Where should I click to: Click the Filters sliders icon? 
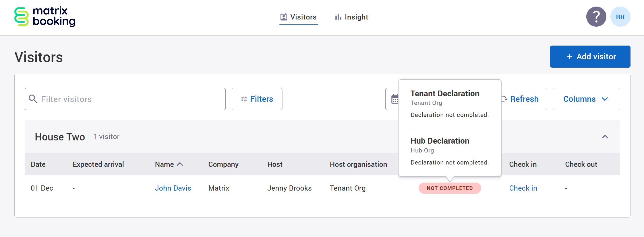244,99
